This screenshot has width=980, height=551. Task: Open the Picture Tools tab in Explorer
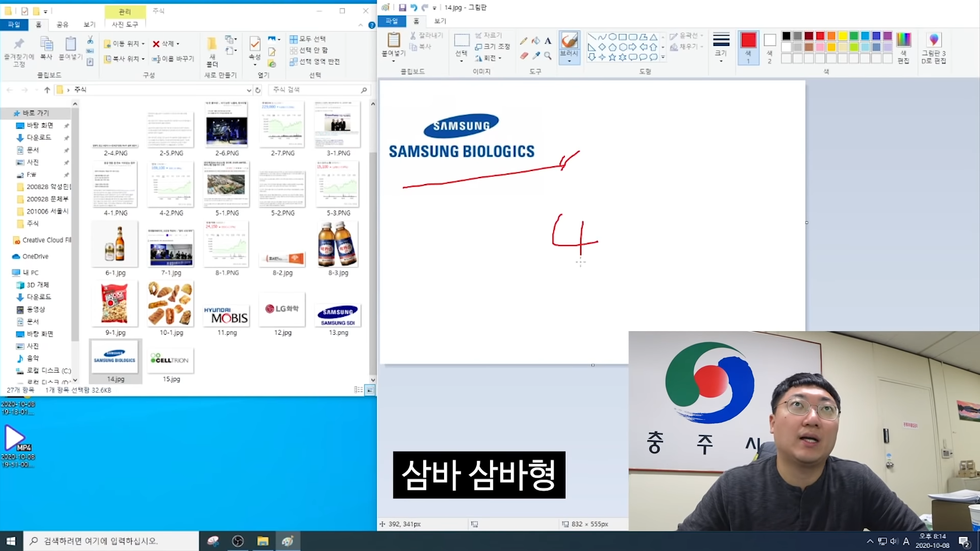[125, 24]
